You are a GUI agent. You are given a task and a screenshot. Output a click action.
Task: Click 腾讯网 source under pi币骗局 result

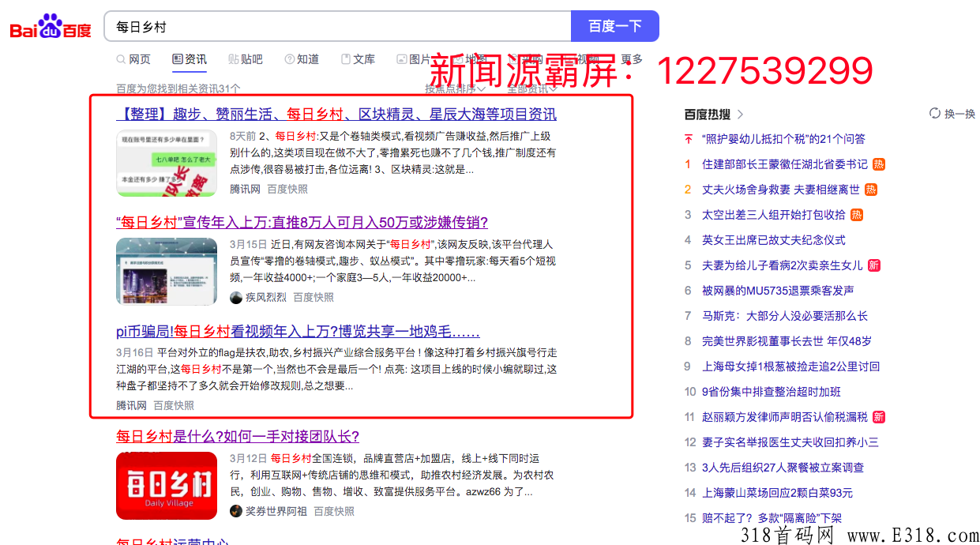point(131,405)
